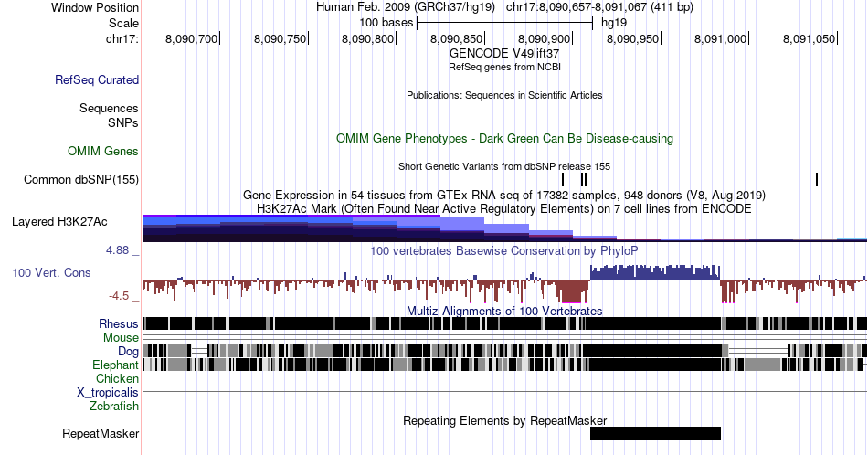Screen dimensions: 868x455
Task: Click the 8,090,800 ruler position
Action: tap(367, 38)
